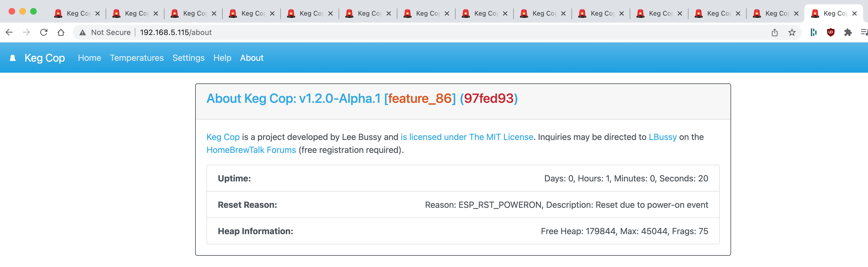Click the 97fed93 commit hash text
Screen dimensions: 868x267
click(x=488, y=99)
